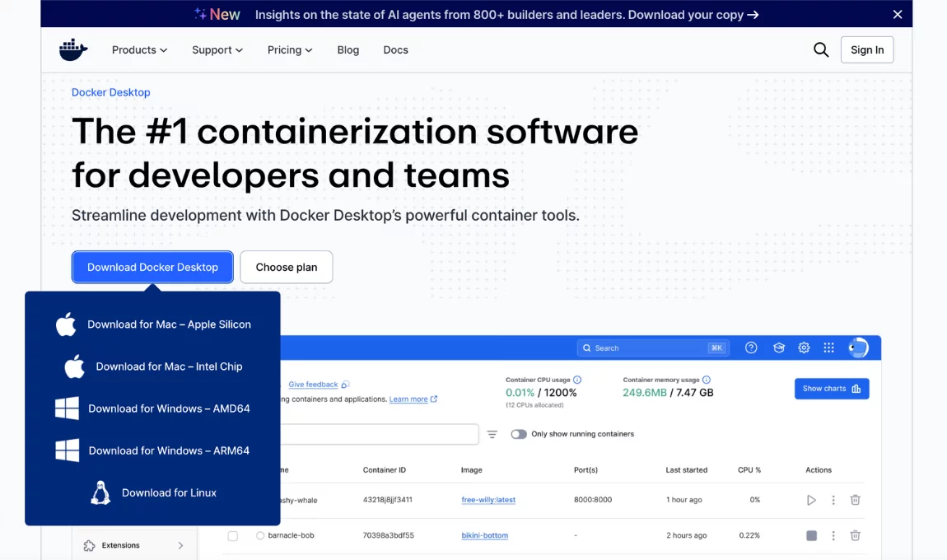Click the Image column header
This screenshot has width=947, height=560.
point(472,470)
